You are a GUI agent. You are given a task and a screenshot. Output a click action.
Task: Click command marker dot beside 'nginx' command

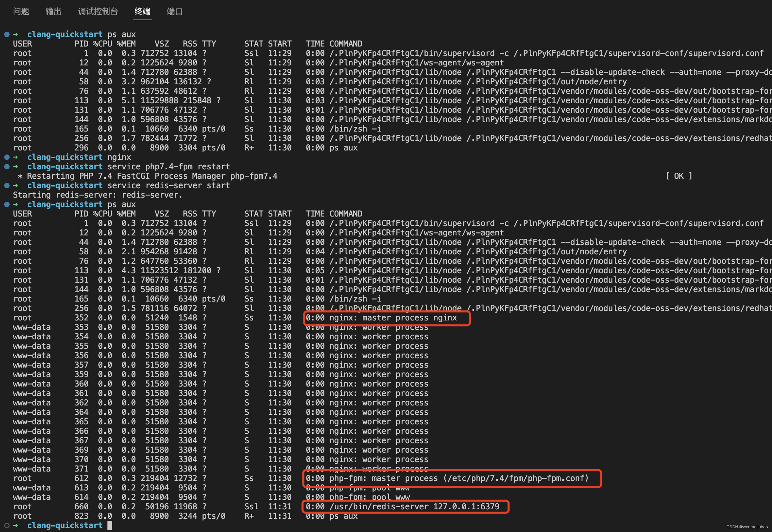click(7, 157)
